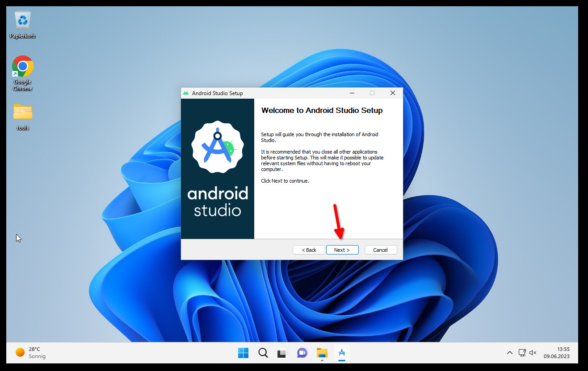Launch the Chat app from taskbar
Image resolution: width=588 pixels, height=371 pixels.
click(302, 353)
